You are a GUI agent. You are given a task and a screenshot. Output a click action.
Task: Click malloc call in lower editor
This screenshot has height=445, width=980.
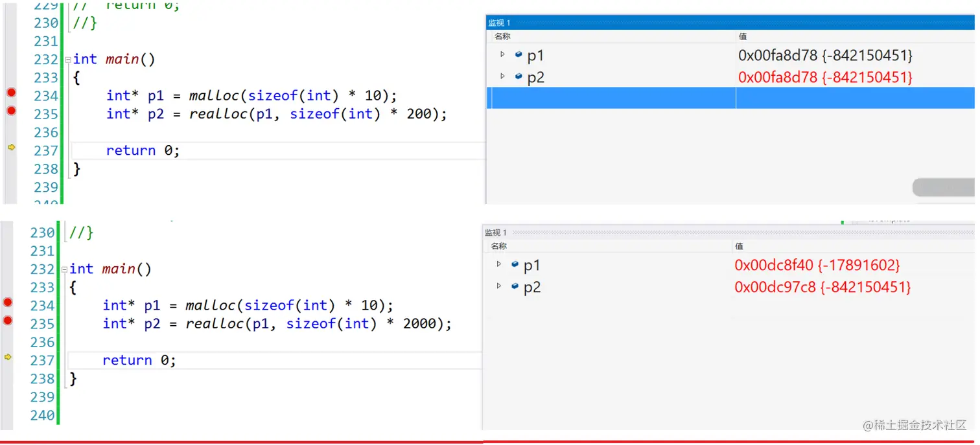tap(210, 305)
